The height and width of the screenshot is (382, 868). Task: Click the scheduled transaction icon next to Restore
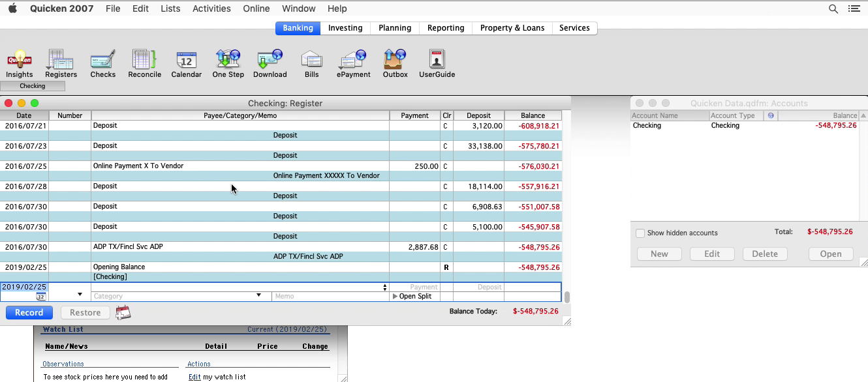click(123, 312)
